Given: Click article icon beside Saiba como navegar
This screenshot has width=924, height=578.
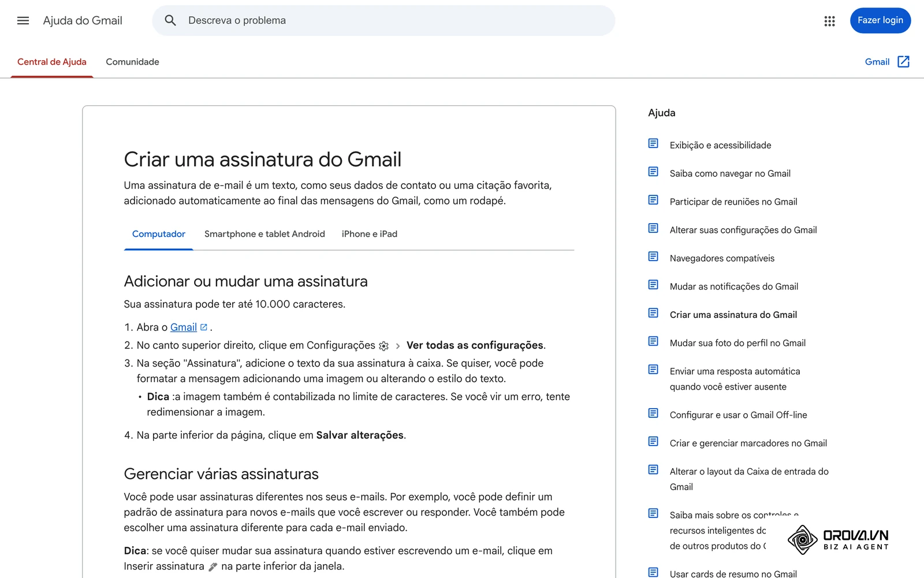Looking at the screenshot, I should click(x=653, y=172).
